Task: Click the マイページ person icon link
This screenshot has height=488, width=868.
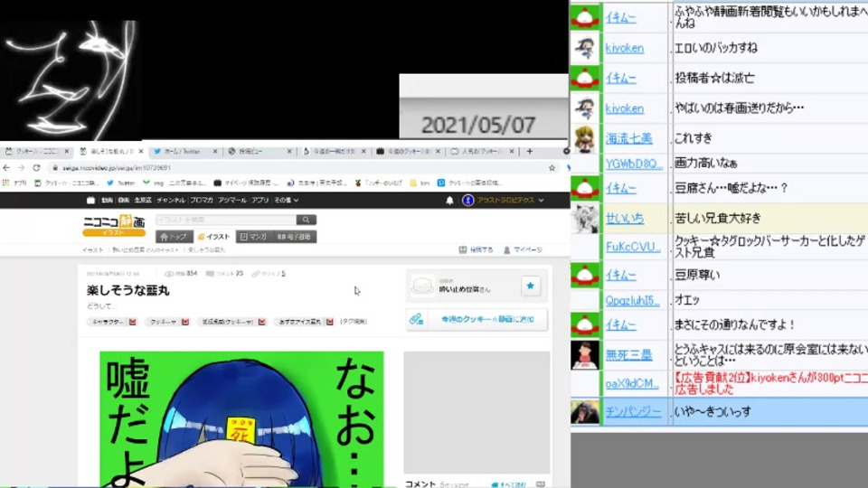Action: point(523,250)
